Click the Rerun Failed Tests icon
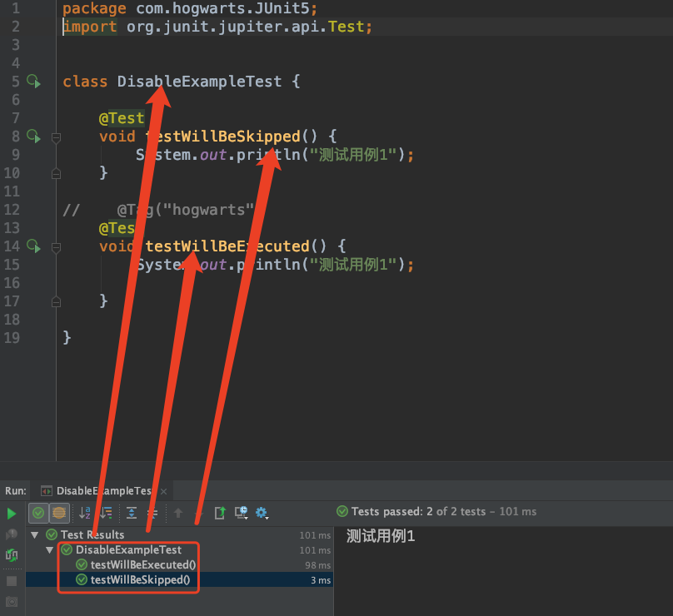Image resolution: width=673 pixels, height=616 pixels. 12,534
